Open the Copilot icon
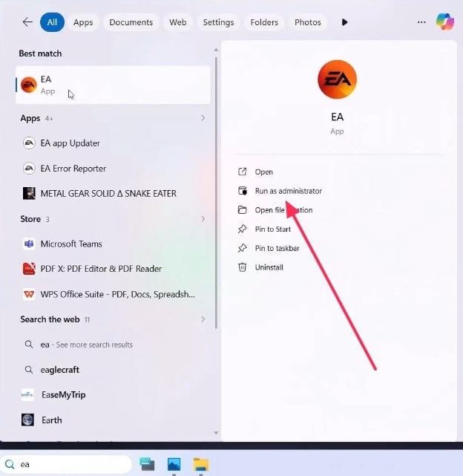This screenshot has width=463, height=476. [444, 22]
